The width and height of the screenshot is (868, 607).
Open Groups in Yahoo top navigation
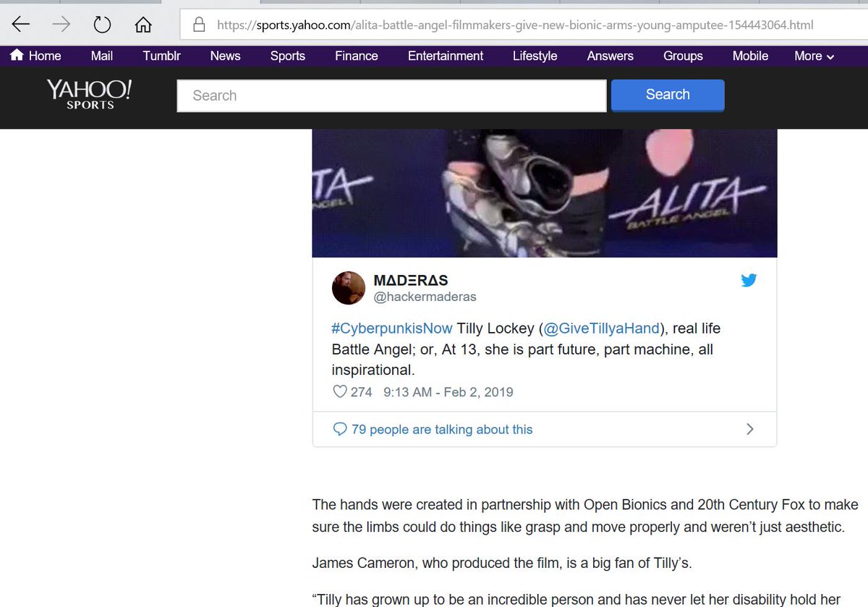click(683, 56)
